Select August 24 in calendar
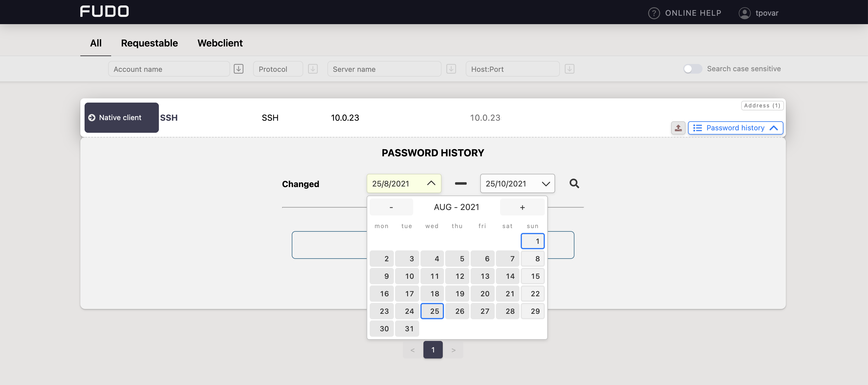This screenshot has height=385, width=868. (x=407, y=311)
